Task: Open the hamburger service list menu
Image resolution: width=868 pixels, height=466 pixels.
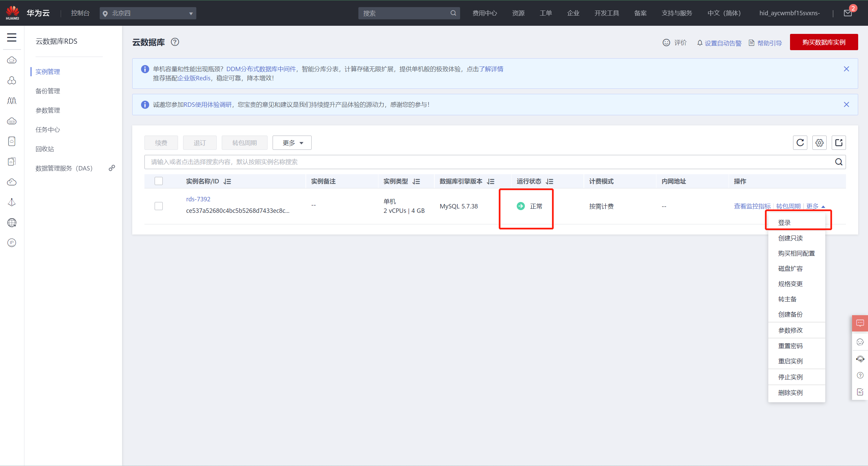Action: [x=12, y=37]
